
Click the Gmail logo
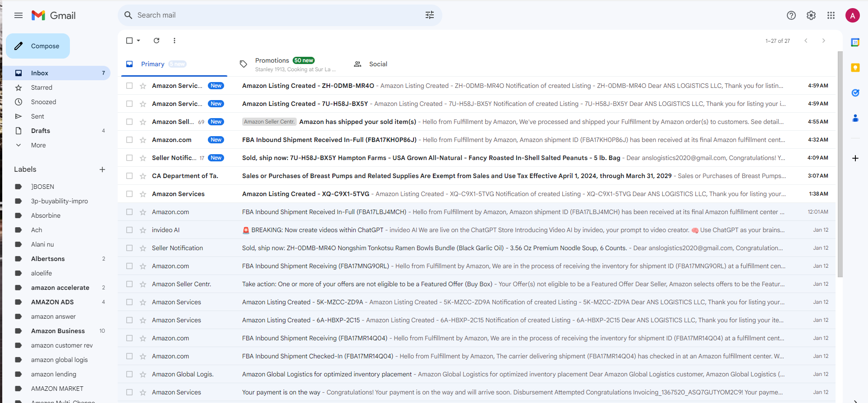(x=54, y=15)
